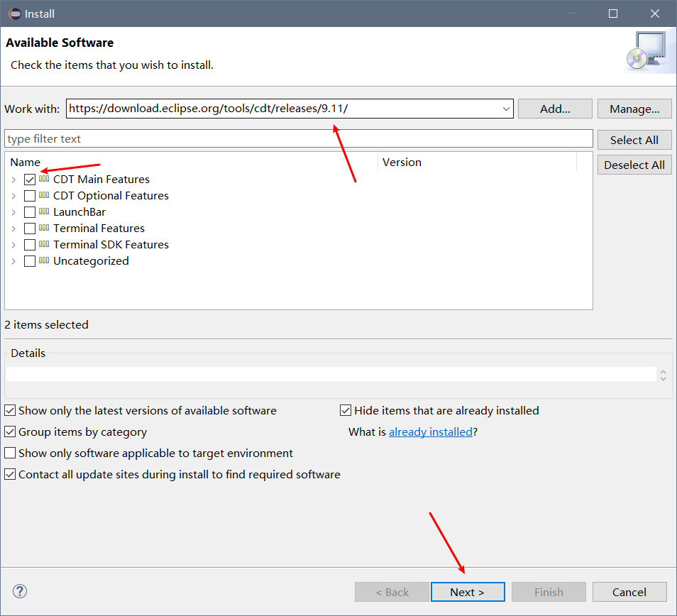Check the Uncategorized checkbox
Viewport: 677px width, 616px height.
click(x=30, y=261)
